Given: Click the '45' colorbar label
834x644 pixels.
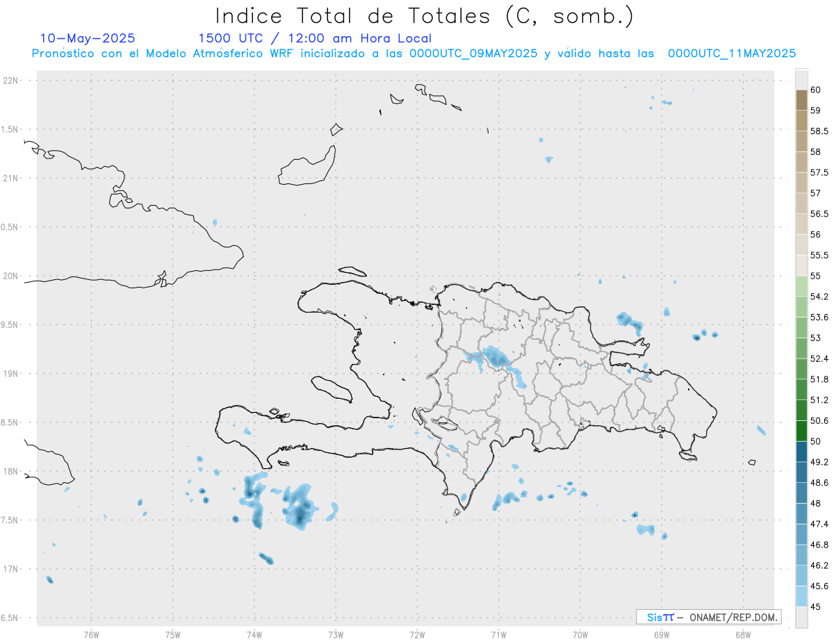Looking at the screenshot, I should click(815, 606).
